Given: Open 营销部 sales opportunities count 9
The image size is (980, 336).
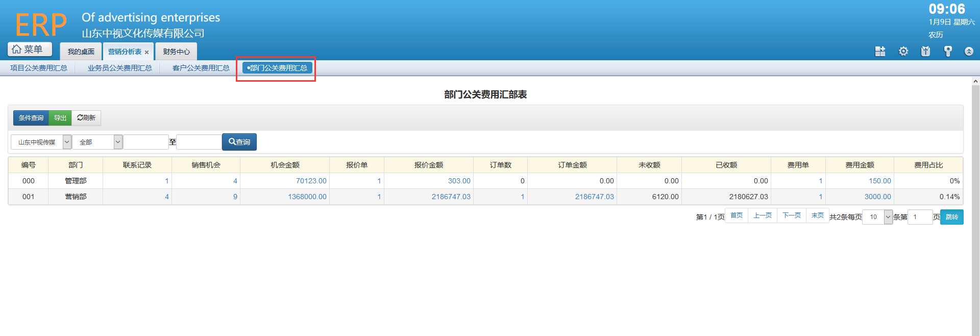Looking at the screenshot, I should (x=235, y=197).
